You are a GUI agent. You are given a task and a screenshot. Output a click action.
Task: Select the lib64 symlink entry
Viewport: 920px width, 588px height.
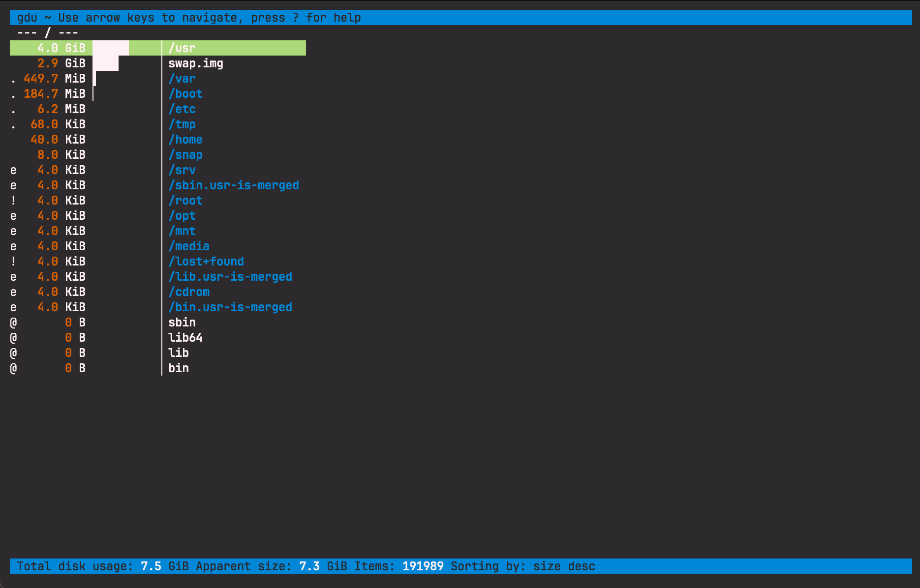coord(185,337)
